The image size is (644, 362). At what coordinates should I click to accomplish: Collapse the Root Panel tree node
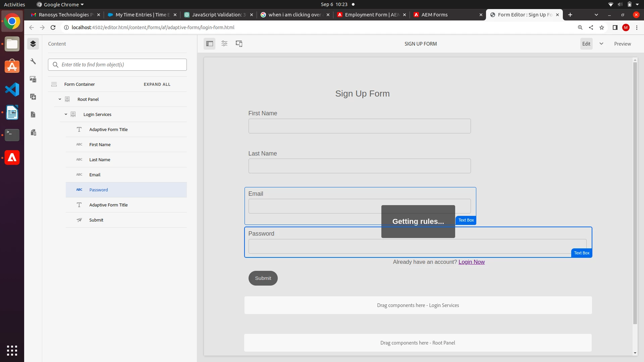[x=60, y=99]
